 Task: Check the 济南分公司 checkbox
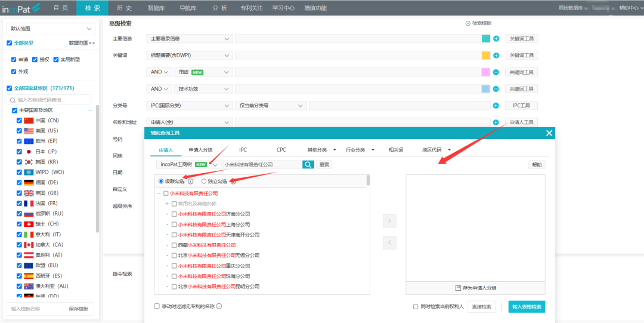174,214
